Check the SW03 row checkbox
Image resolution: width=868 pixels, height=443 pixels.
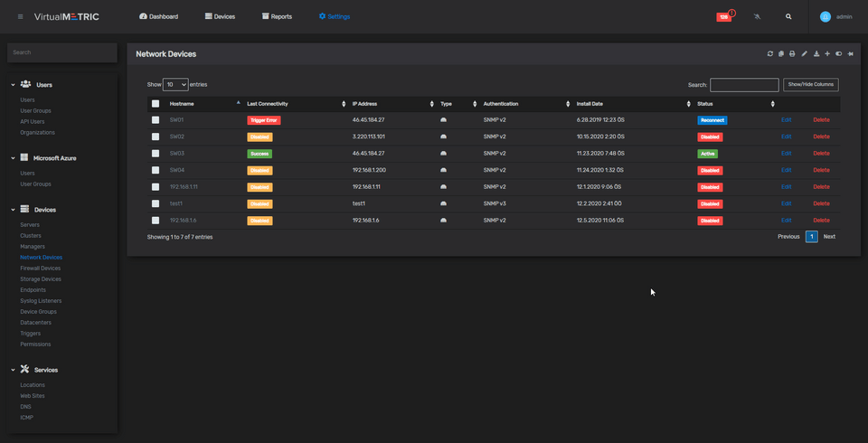point(156,154)
